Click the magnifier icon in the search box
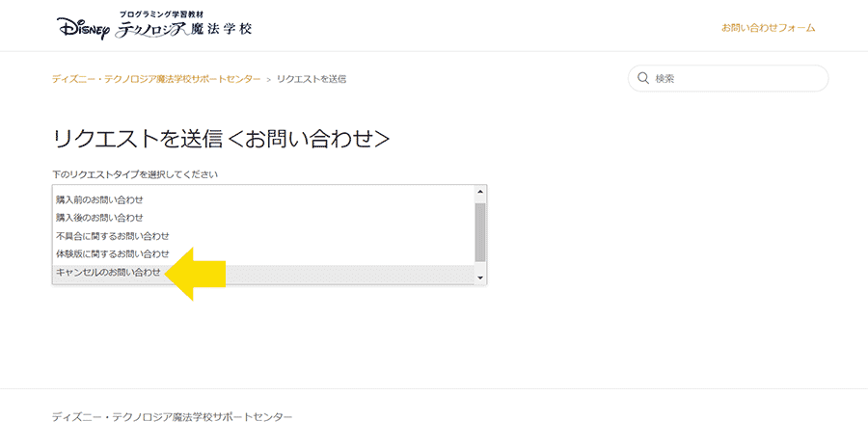The image size is (868, 448). 642,79
